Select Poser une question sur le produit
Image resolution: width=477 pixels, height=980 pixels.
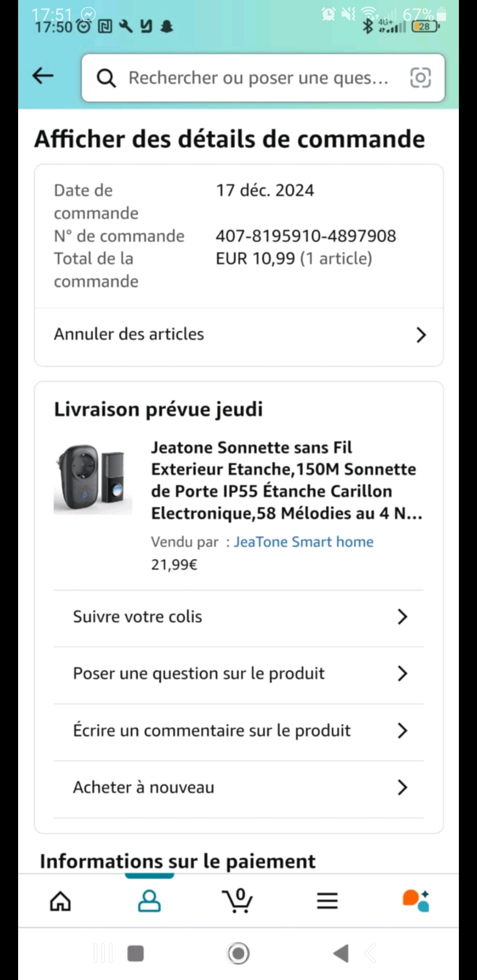tap(199, 674)
